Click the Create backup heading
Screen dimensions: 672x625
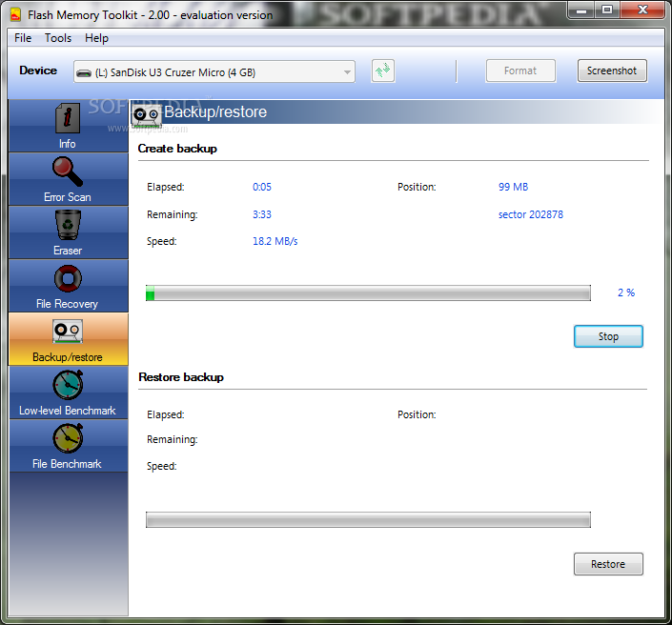[177, 149]
